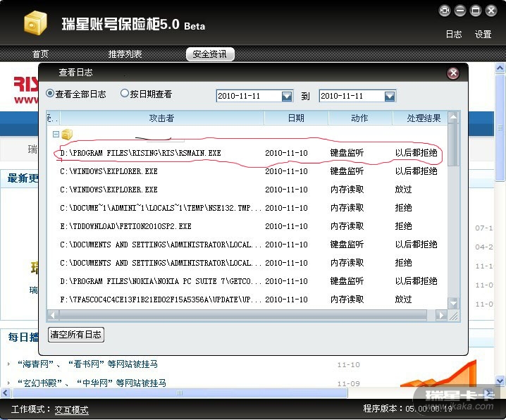Viewport: 506px width, 420px height.
Task: Sort log by 攻击者 column header
Action: point(161,118)
